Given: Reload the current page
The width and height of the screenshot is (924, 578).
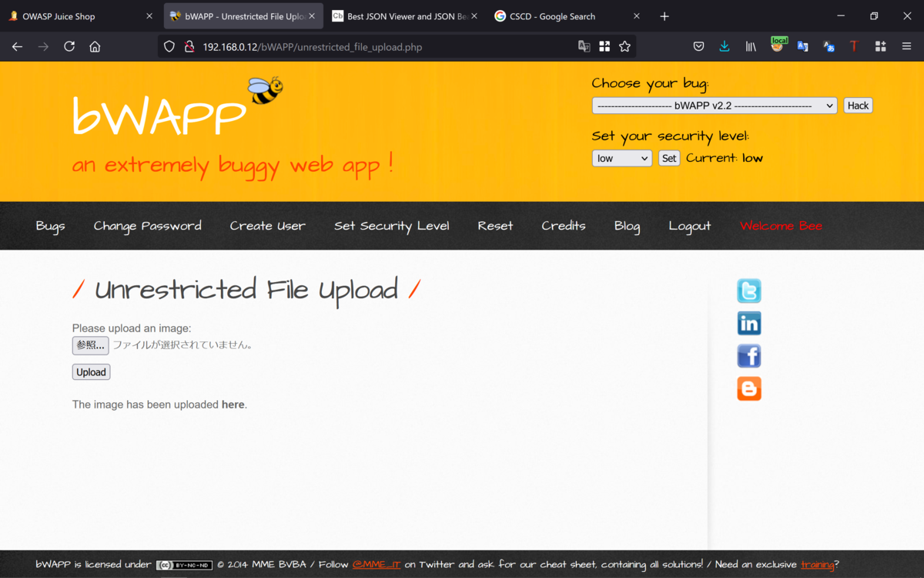Looking at the screenshot, I should point(69,46).
